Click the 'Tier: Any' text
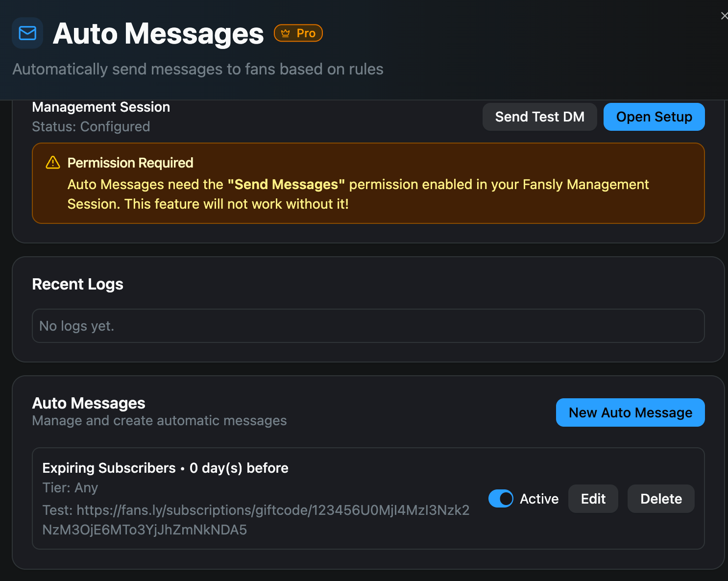This screenshot has width=728, height=581. coord(70,488)
